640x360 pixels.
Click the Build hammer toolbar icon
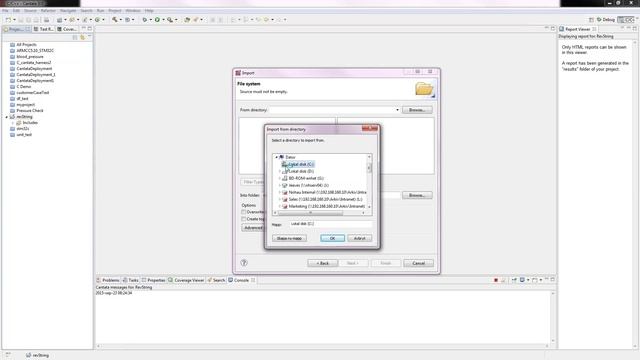point(115,20)
